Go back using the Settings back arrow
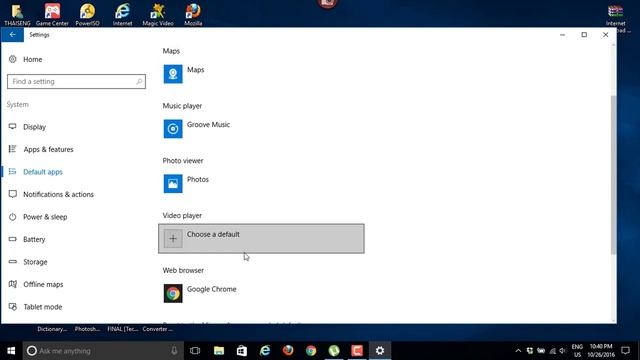The height and width of the screenshot is (360, 640). click(12, 35)
